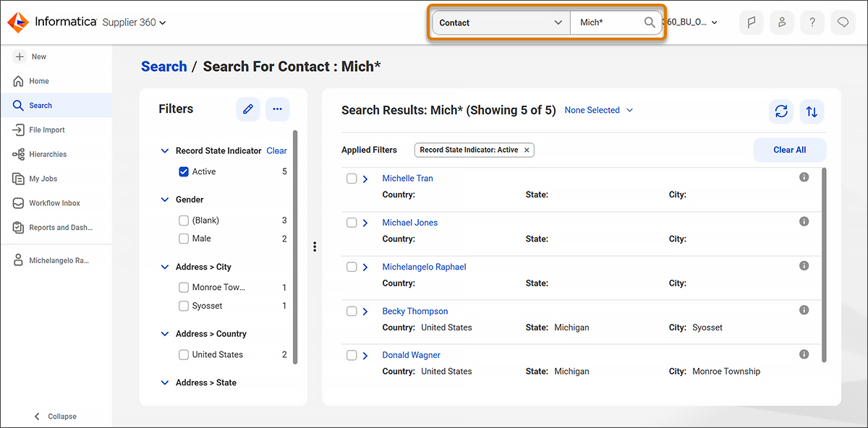868x428 pixels.
Task: Open the None Selected dropdown
Action: click(x=599, y=110)
